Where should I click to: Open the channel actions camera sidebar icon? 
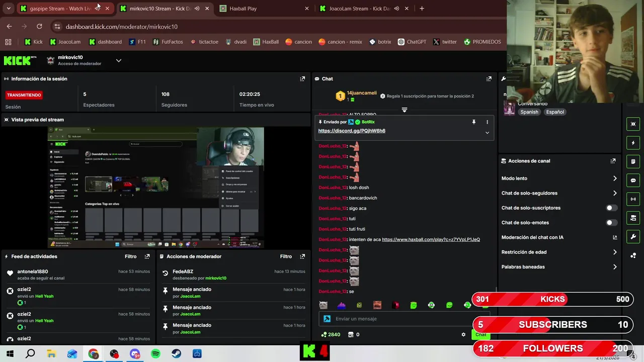pyautogui.click(x=633, y=218)
